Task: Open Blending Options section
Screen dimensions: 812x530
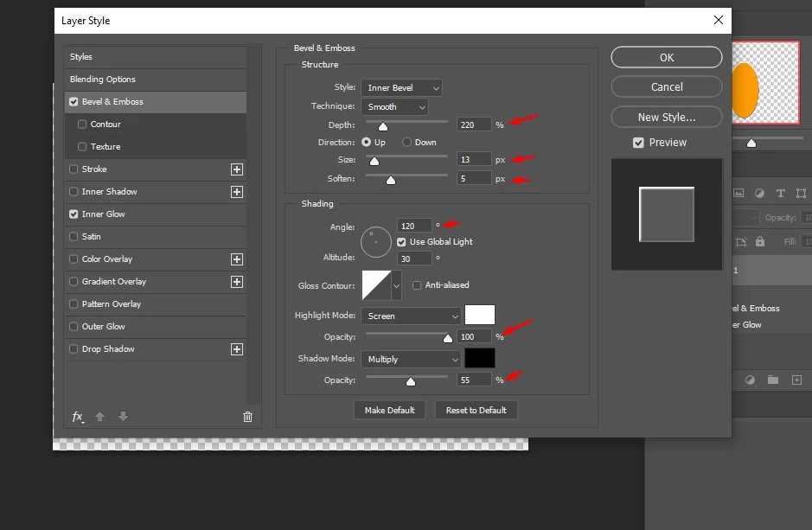Action: click(x=156, y=80)
